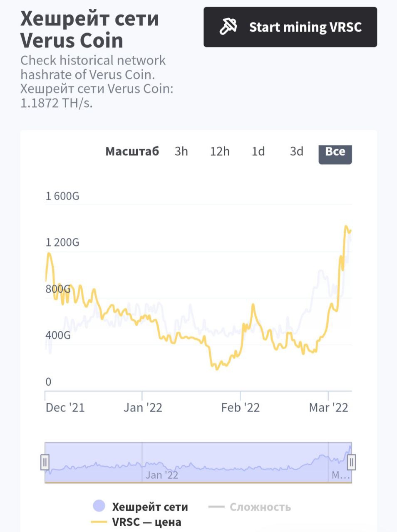Switch chart scale to 1d
This screenshot has height=532, width=397.
click(258, 151)
